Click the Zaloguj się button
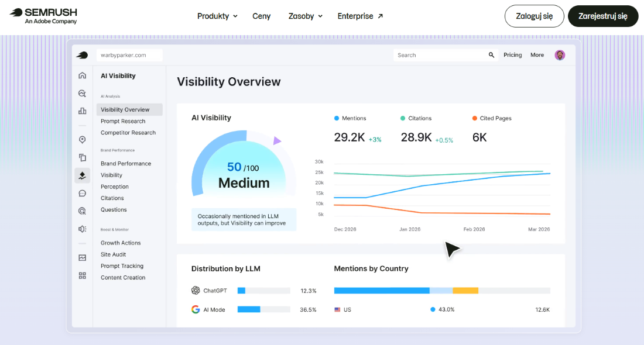This screenshot has width=644, height=345. pos(534,16)
